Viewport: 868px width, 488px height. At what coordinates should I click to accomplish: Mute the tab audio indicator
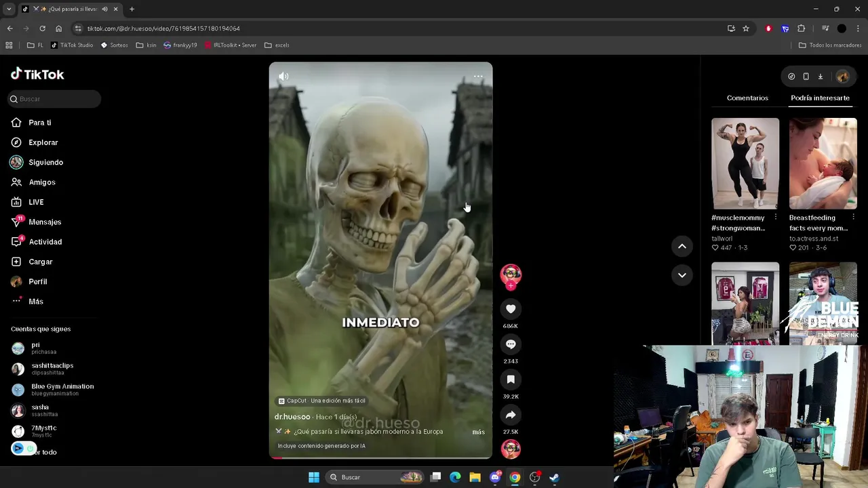104,9
